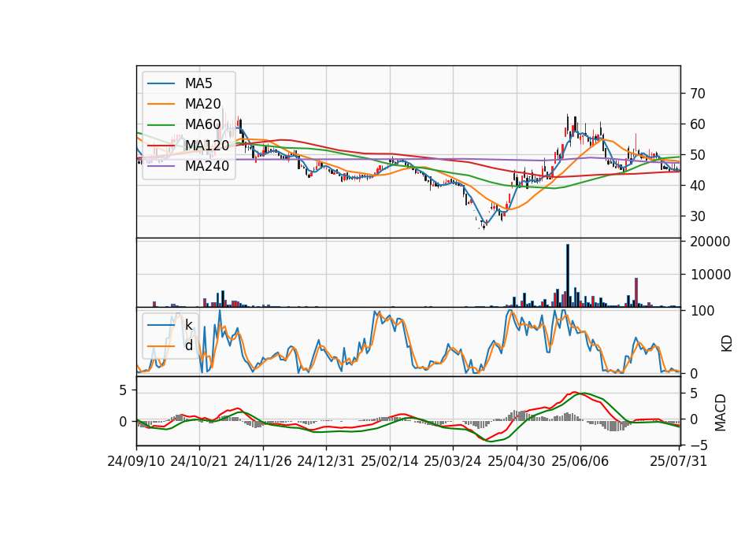Click the 5 tick on left MACD axis

pos(123,390)
